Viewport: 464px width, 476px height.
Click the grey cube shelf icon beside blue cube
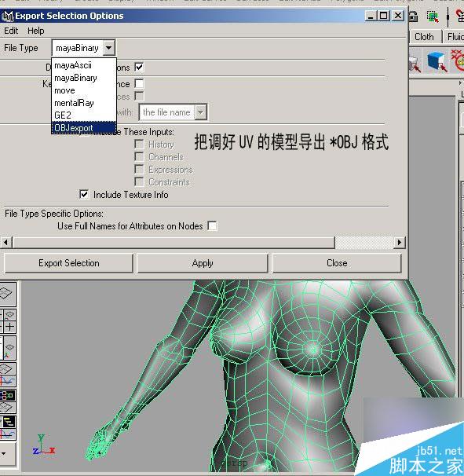[x=415, y=64]
